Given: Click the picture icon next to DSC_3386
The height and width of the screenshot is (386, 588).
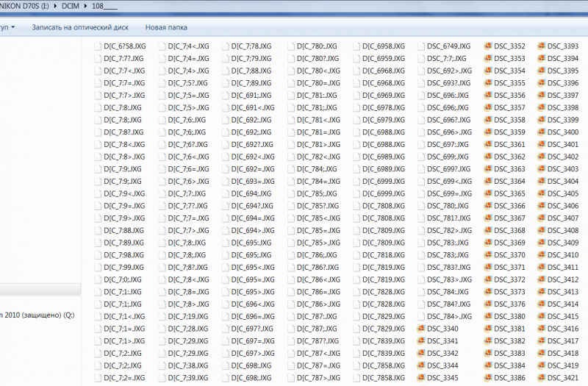Looking at the screenshot, I should tap(488, 378).
